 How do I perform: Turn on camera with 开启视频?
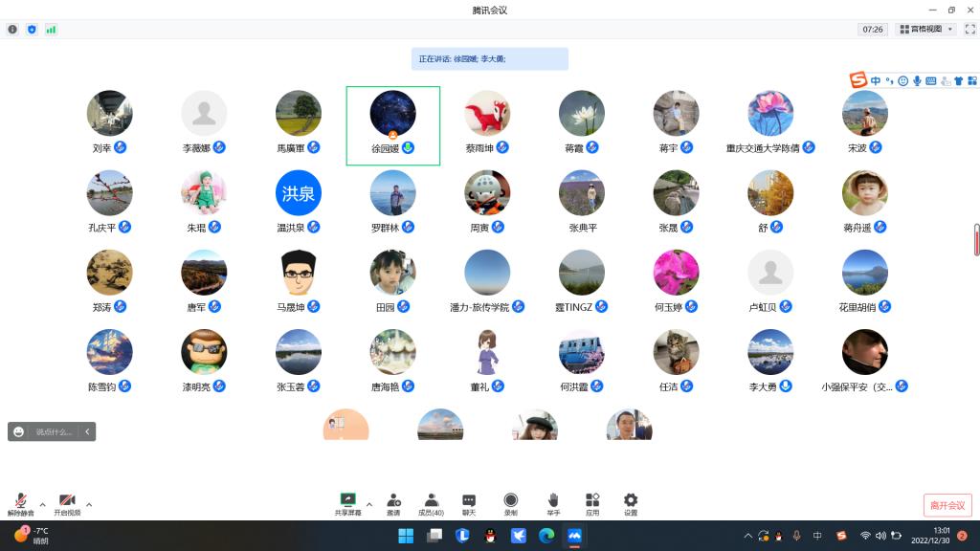(67, 503)
